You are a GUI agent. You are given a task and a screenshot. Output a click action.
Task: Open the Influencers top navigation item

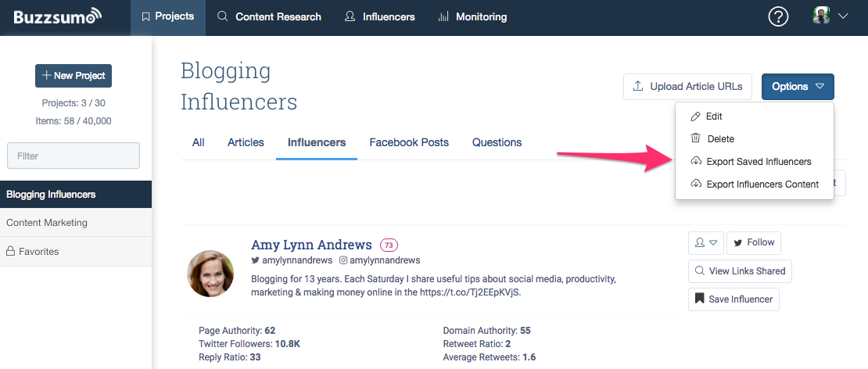coord(379,16)
